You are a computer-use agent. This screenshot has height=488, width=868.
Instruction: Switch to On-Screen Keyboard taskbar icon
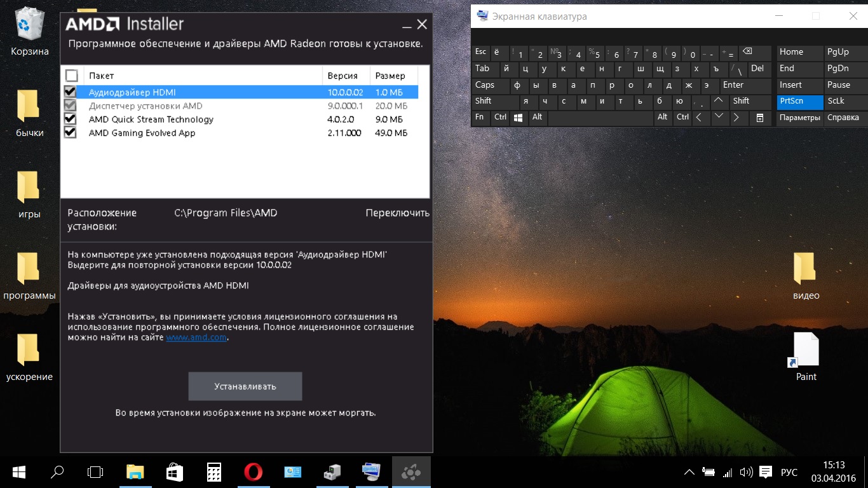click(371, 472)
